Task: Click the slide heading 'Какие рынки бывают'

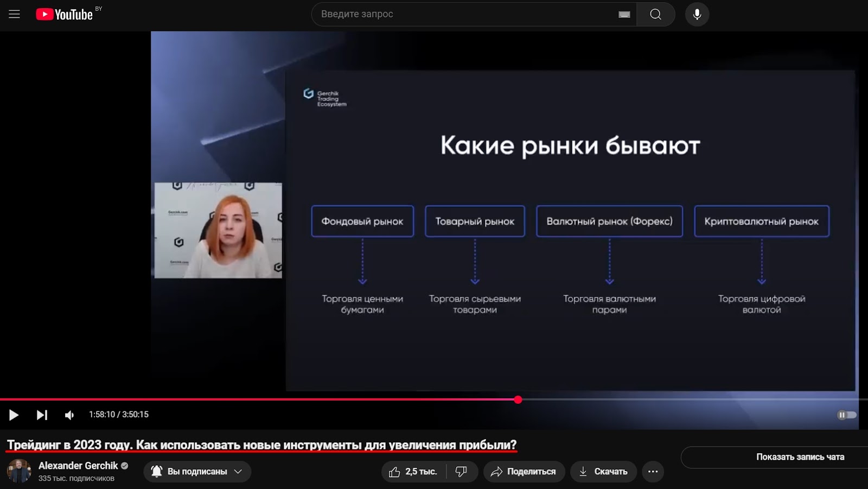Action: [x=570, y=145]
